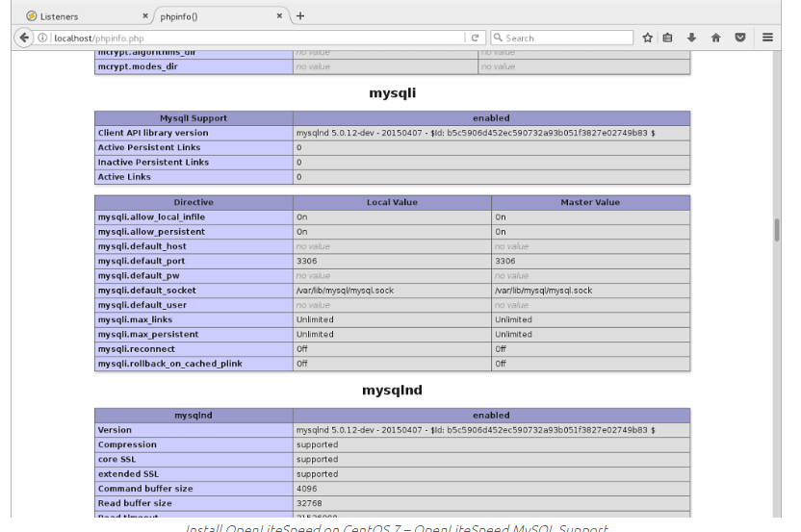Select the mysqlnd section heading
The width and height of the screenshot is (801, 532).
393,390
